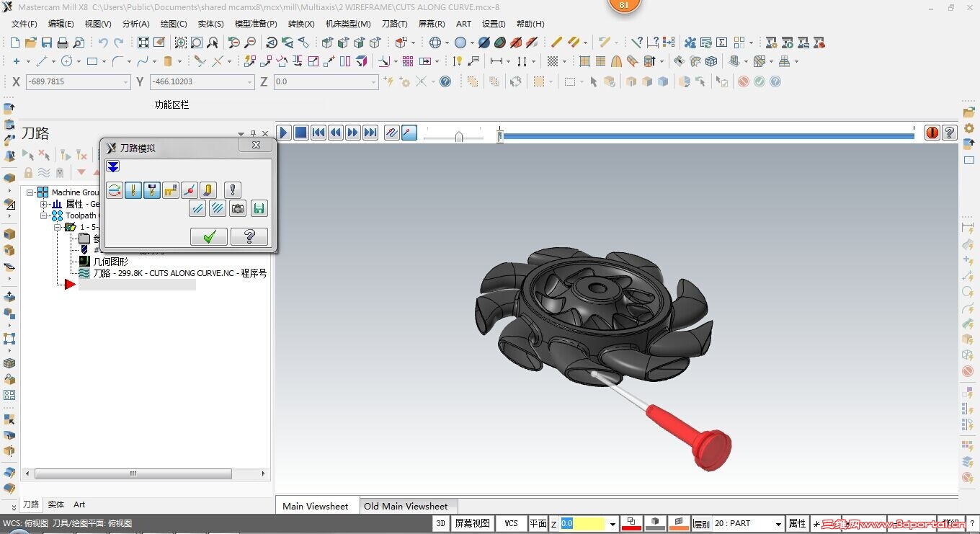Select the create rectangle tool
The width and height of the screenshot is (980, 534).
92,61
